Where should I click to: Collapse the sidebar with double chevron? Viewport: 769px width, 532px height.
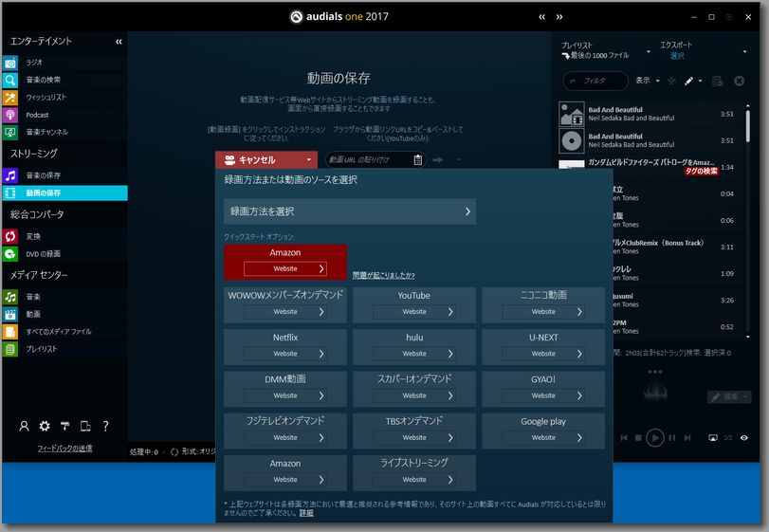pyautogui.click(x=119, y=42)
